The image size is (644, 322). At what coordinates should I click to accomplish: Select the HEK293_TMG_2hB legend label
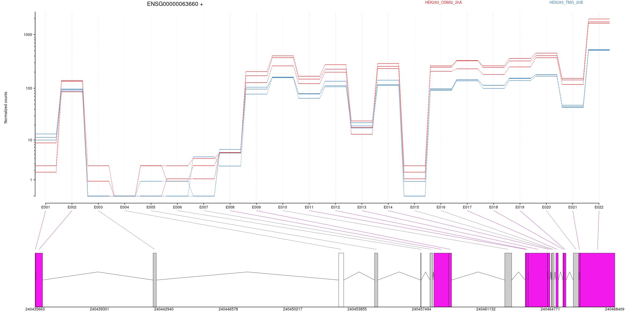point(566,2)
